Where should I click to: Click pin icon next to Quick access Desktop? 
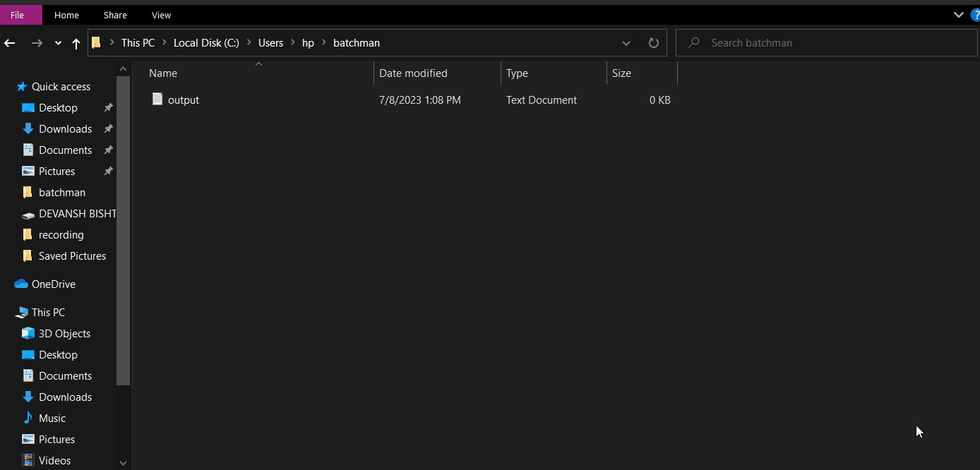[108, 107]
